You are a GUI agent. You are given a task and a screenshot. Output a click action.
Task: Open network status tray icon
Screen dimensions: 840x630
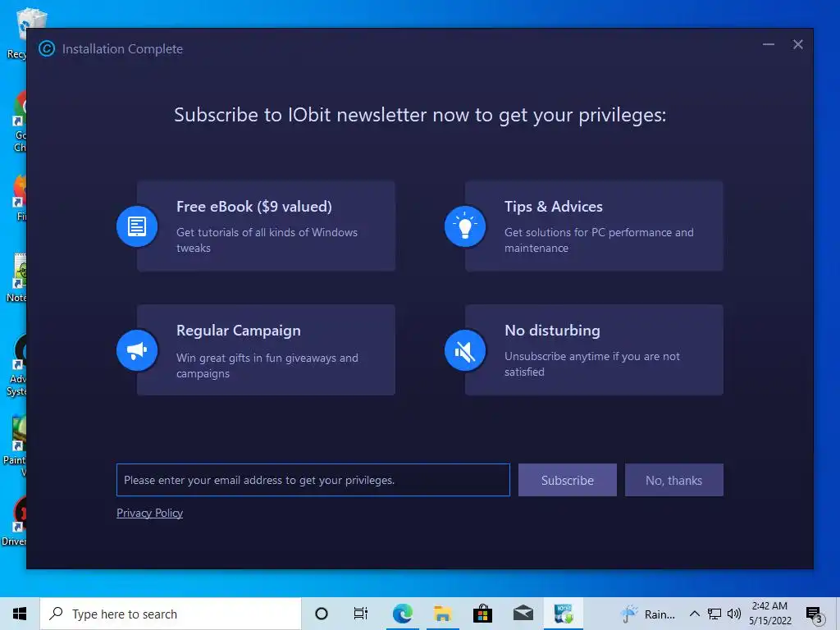tap(714, 614)
